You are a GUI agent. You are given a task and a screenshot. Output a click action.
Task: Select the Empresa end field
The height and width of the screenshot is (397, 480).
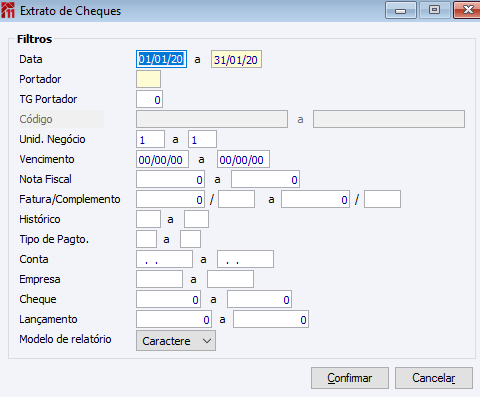click(x=230, y=279)
